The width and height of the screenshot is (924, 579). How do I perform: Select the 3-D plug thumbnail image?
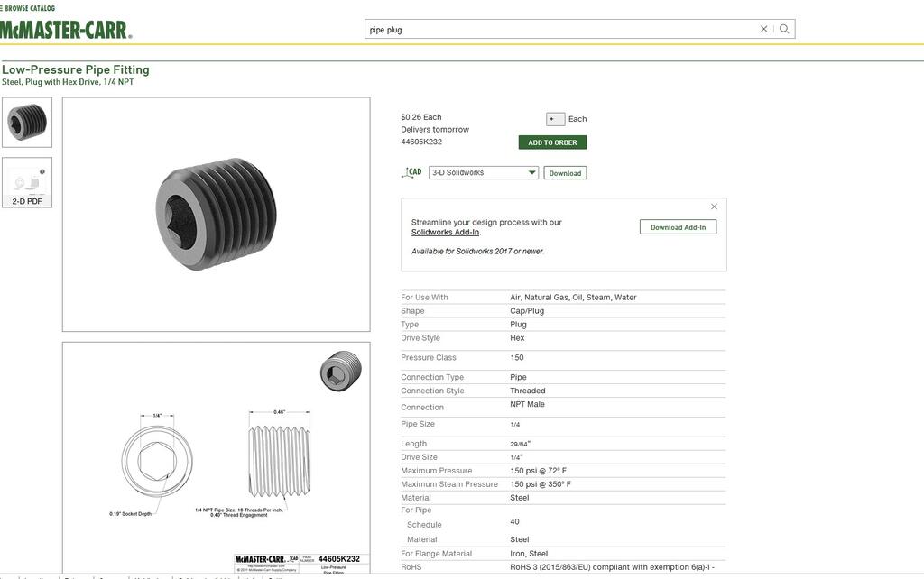(27, 123)
